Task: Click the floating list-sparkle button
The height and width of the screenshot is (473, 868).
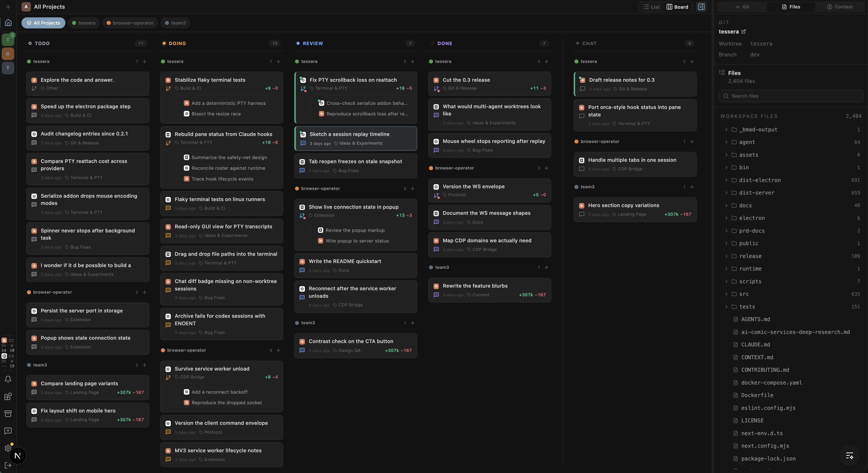Action: 849,456
